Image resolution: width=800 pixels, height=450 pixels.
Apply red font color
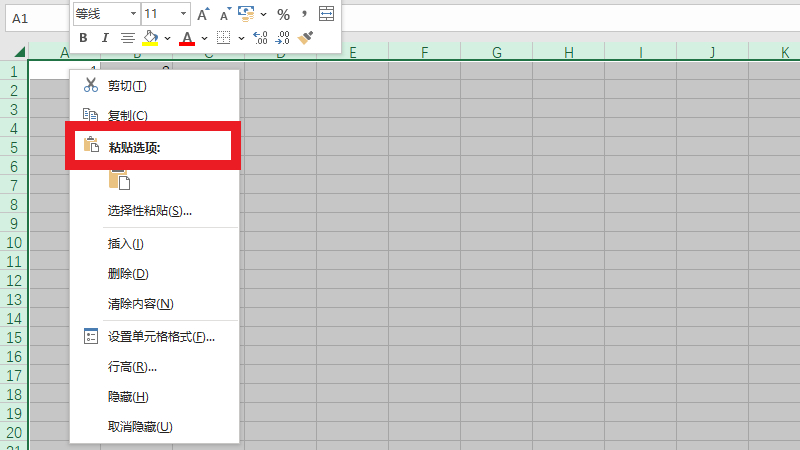coord(187,38)
